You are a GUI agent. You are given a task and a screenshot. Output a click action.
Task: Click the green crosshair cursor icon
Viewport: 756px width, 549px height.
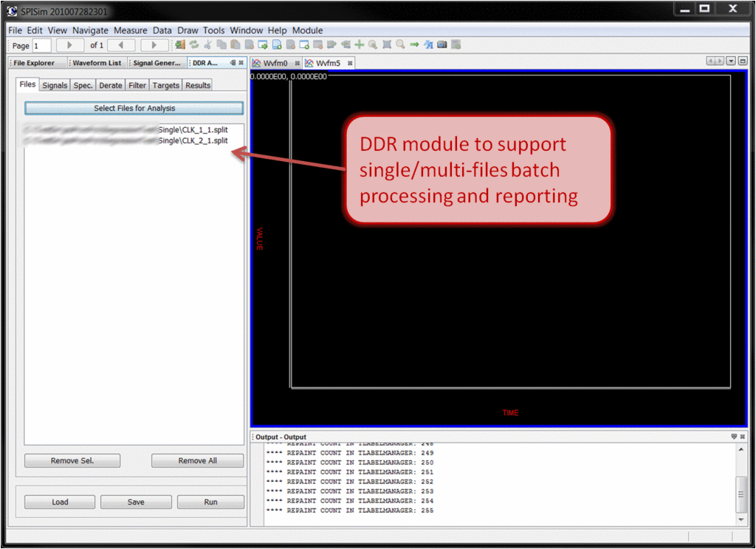[360, 45]
